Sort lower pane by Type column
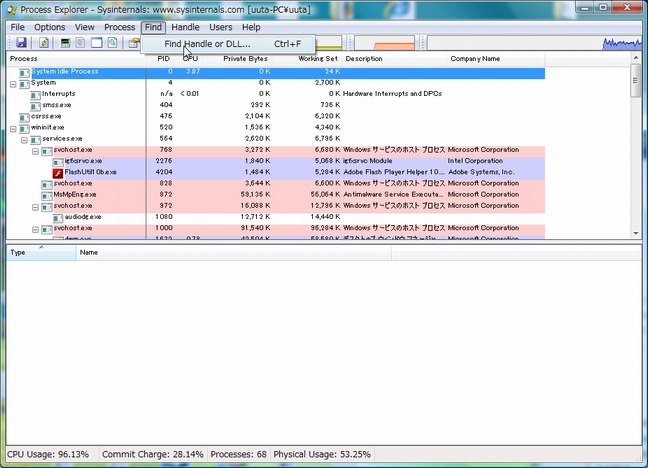 [41, 253]
